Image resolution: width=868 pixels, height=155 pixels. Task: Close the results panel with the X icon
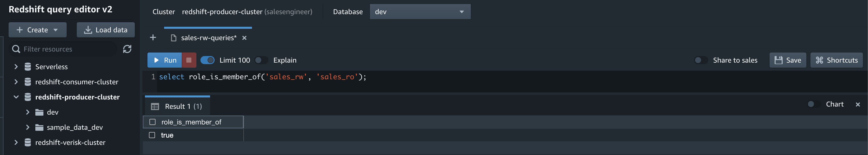858,105
